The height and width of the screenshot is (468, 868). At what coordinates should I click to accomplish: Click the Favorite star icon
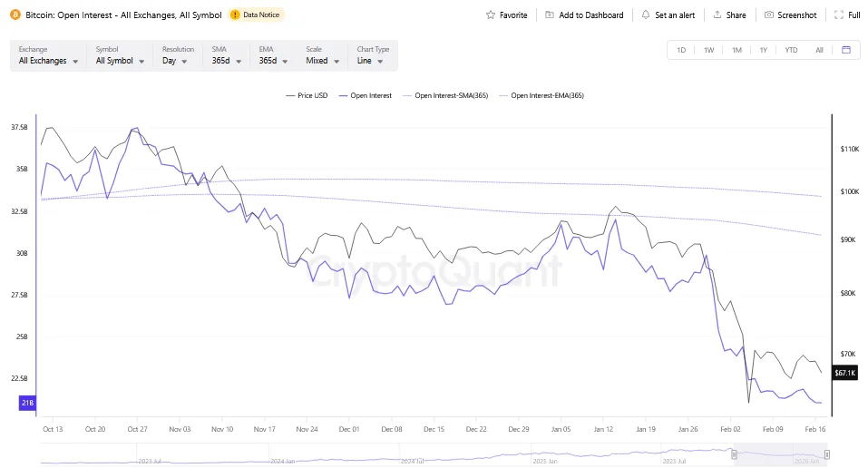tap(491, 15)
